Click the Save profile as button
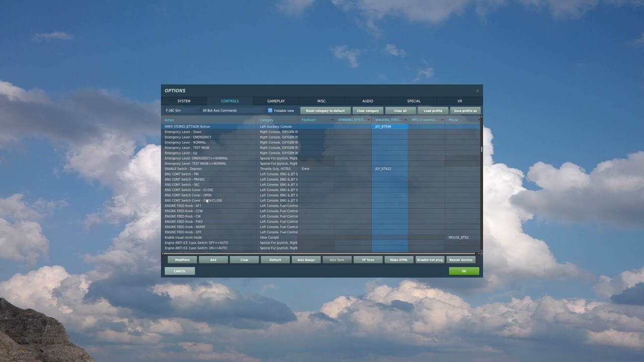644x362 pixels. [x=465, y=111]
